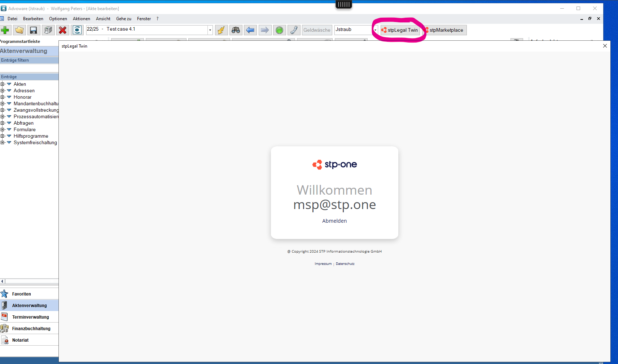Viewport: 618px width, 364px height.
Task: Go back with the blue left arrow
Action: tap(250, 30)
